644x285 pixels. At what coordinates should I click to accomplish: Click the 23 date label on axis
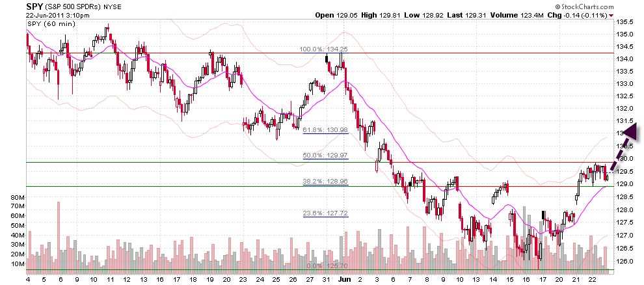coord(243,279)
